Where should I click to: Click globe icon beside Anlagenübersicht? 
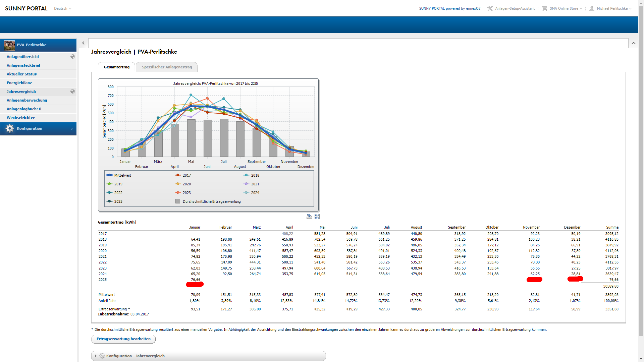72,57
